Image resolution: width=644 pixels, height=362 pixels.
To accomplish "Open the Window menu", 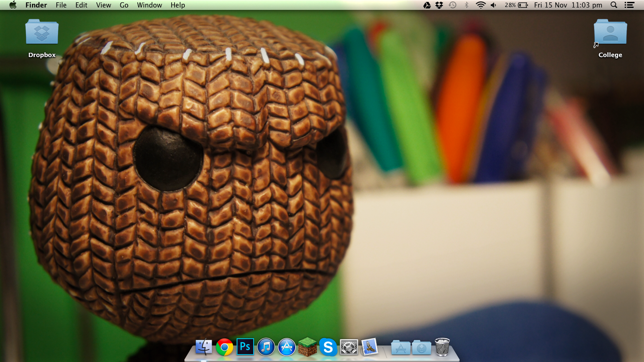I will pyautogui.click(x=149, y=5).
